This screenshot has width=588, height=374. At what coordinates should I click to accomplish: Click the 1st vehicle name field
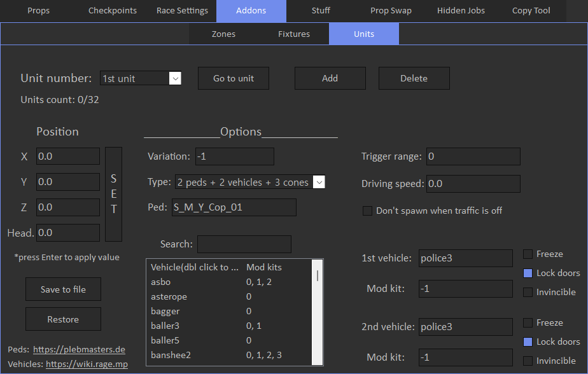click(465, 258)
